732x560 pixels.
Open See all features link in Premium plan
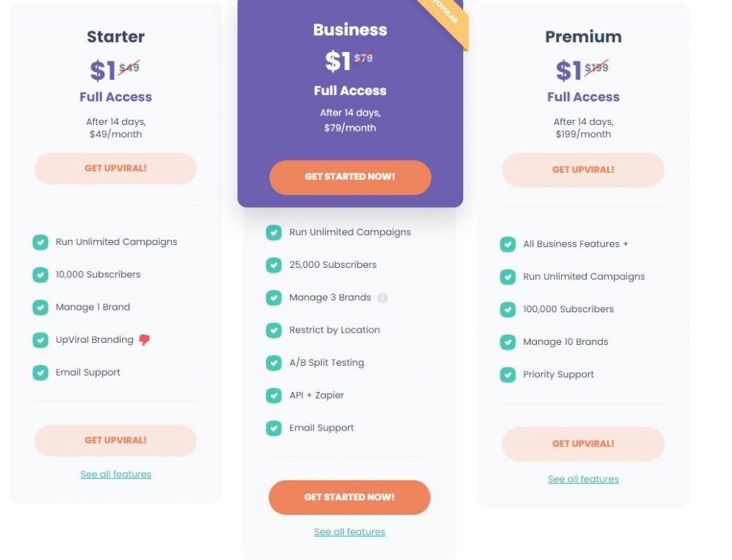point(583,479)
